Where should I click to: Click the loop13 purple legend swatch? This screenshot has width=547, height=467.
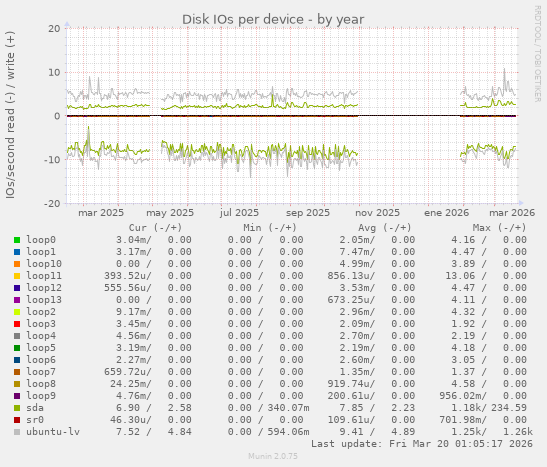(x=17, y=300)
